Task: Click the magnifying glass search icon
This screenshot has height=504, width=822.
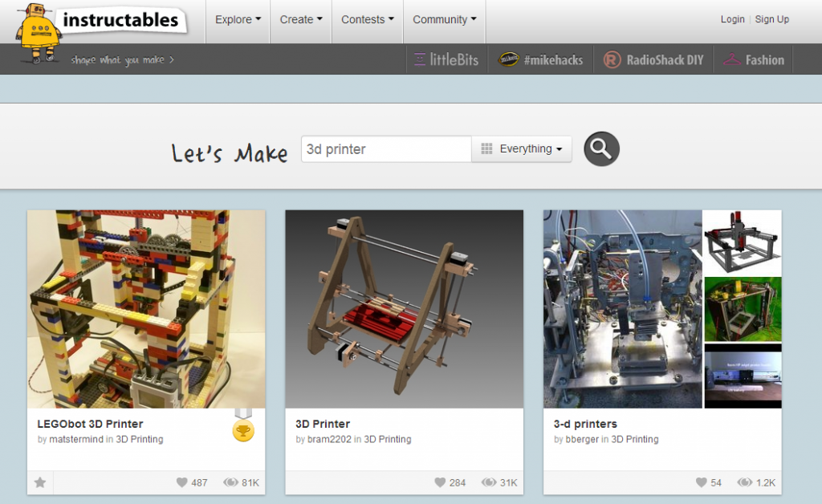Action: click(x=600, y=148)
